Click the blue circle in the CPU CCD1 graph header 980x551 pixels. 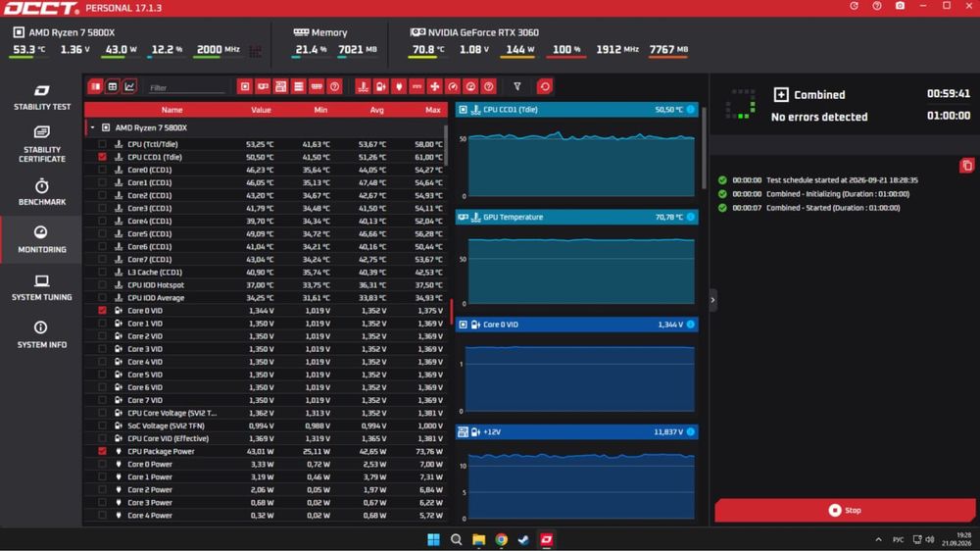pos(691,110)
